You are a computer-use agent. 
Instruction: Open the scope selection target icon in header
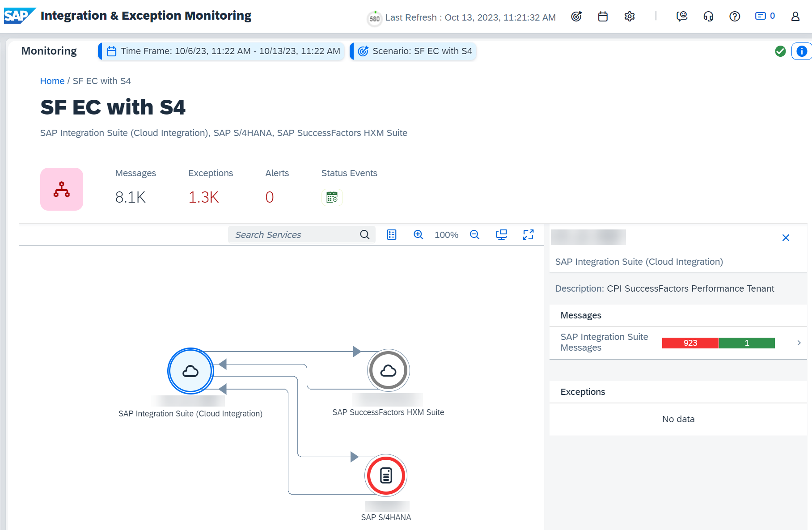[576, 17]
